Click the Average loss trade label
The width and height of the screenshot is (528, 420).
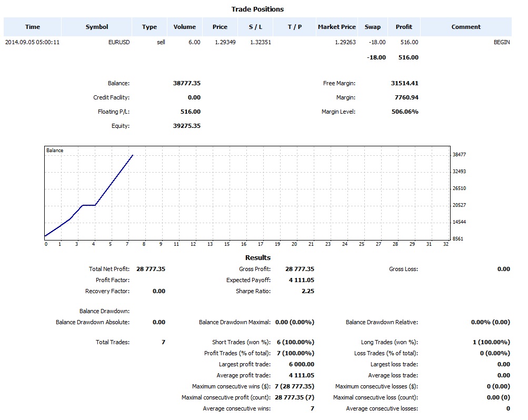tap(393, 376)
